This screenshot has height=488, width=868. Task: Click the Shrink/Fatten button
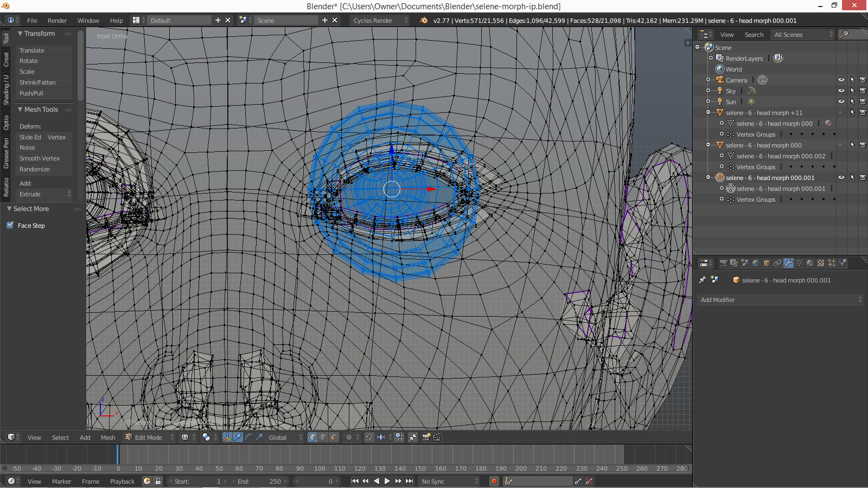click(44, 82)
